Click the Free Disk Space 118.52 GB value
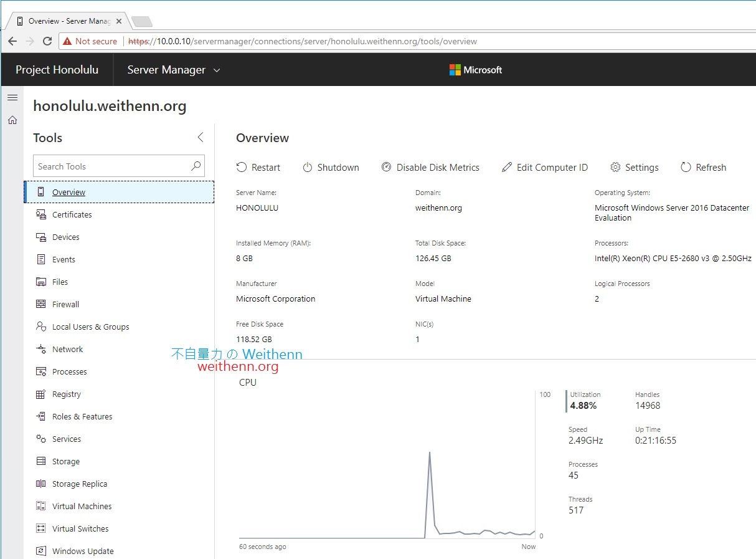This screenshot has height=559, width=756. 254,340
